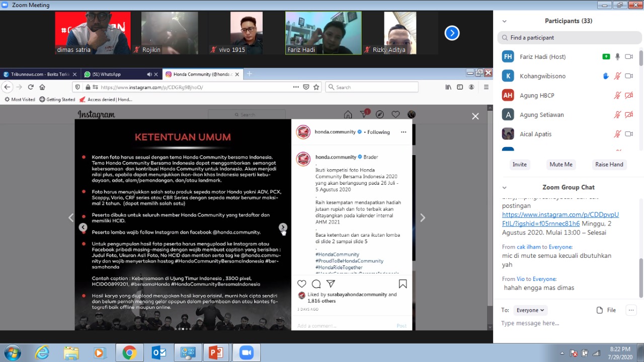Close the Instagram post overlay
Viewport: 644px width, 362px height.
pos(475,116)
